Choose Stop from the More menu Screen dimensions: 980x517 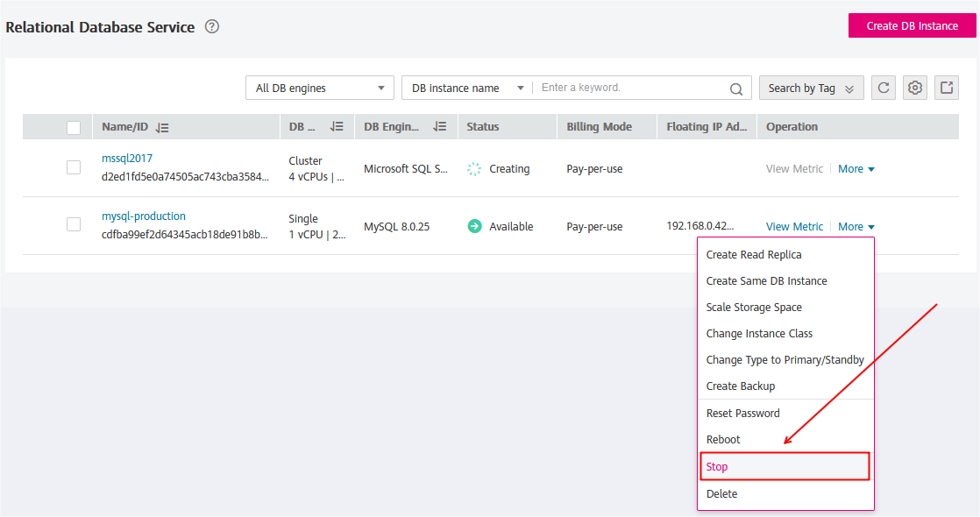point(716,466)
